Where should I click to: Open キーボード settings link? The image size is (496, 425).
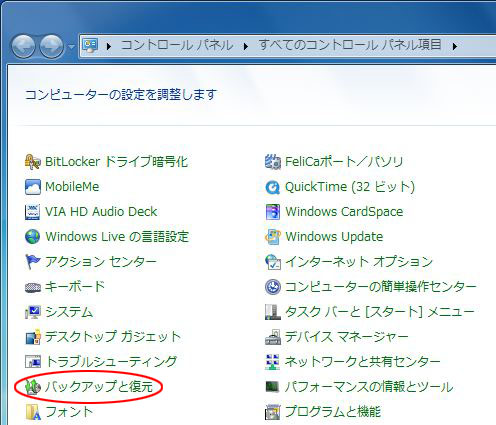point(75,287)
